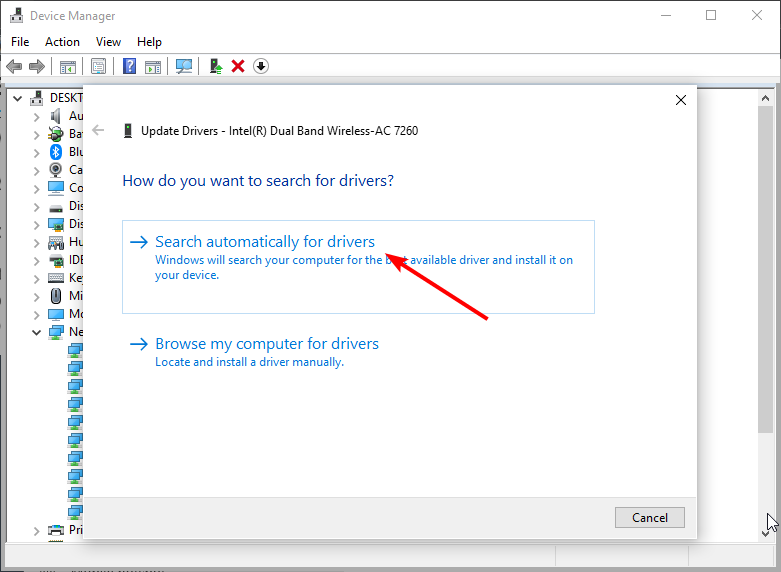
Task: Select the Network adapters category icon
Action: point(56,332)
